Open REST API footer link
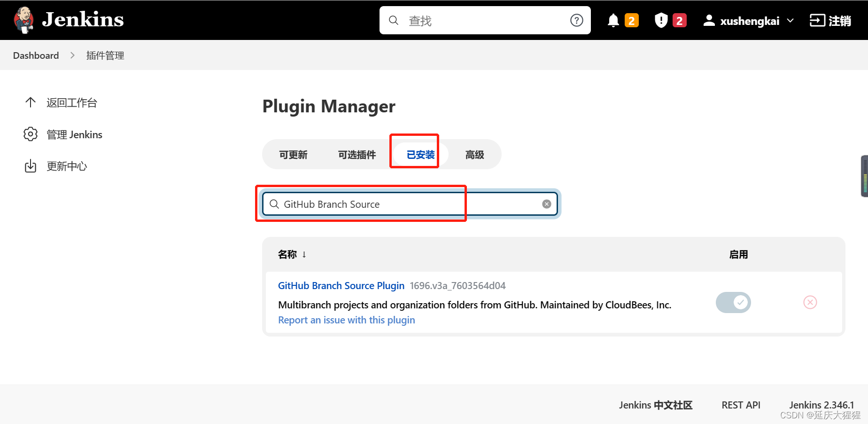The image size is (868, 424). pyautogui.click(x=741, y=405)
